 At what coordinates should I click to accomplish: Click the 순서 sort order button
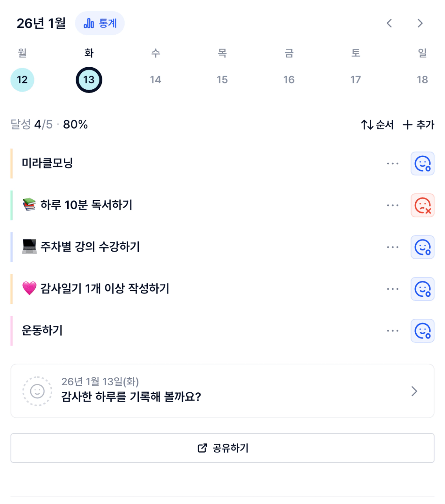click(377, 125)
